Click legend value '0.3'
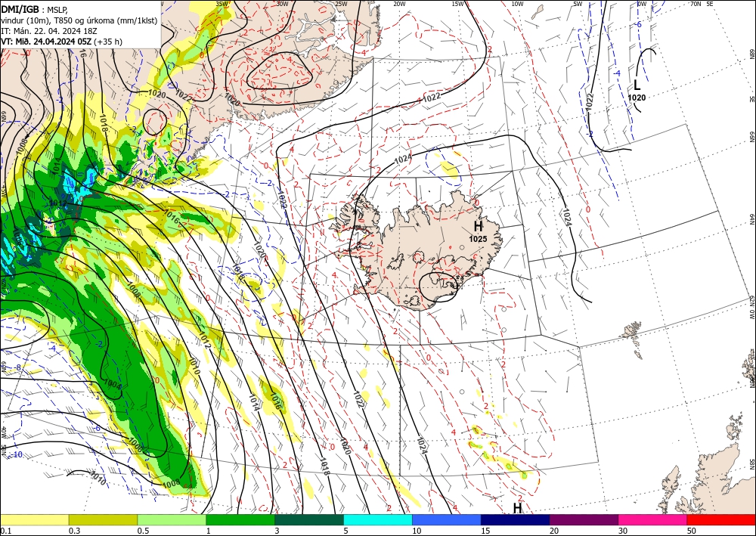Viewport: 756px width, 536px height. pyautogui.click(x=74, y=531)
